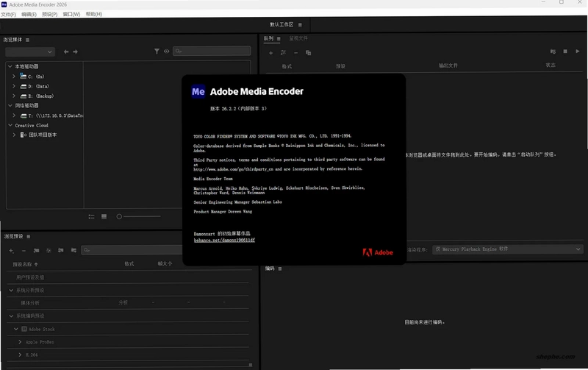588x370 pixels.
Task: Expand the 团队项目版本 item
Action: click(x=14, y=135)
